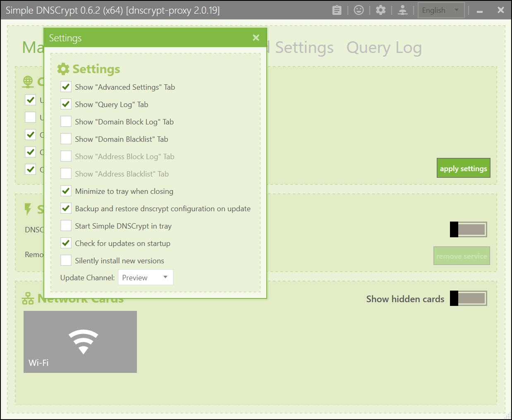This screenshot has height=420, width=512.
Task: Open settings via title bar gear icon
Action: (x=380, y=10)
